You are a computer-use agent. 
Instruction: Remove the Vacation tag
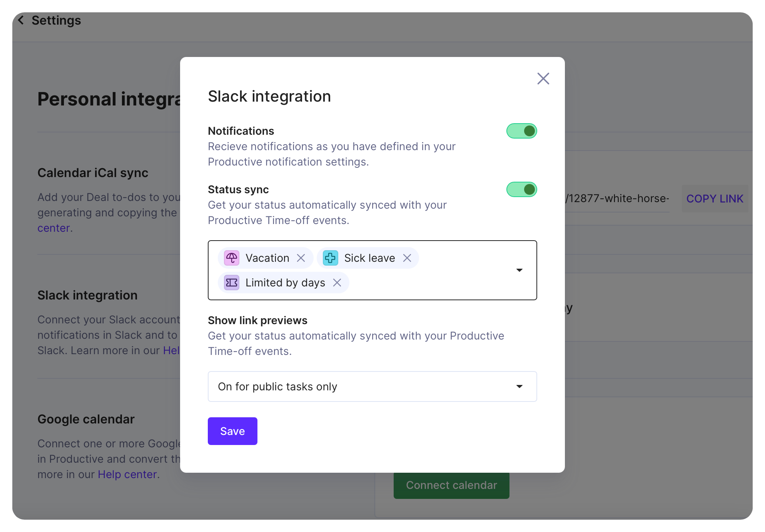[x=301, y=258]
